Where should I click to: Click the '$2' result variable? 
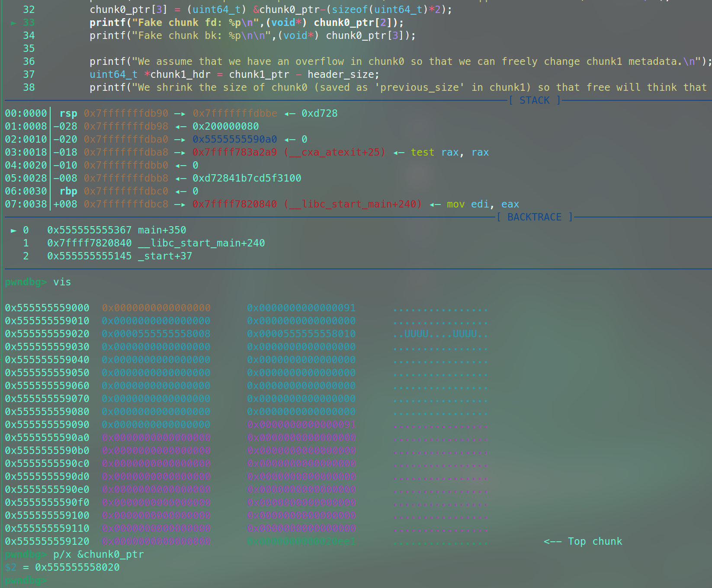pyautogui.click(x=11, y=567)
